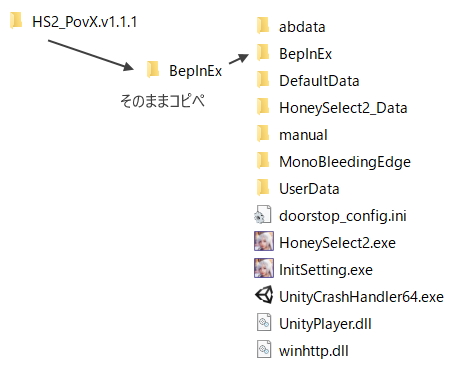Click the HS2_PovX.v1.1.1 folder name text

(x=84, y=22)
